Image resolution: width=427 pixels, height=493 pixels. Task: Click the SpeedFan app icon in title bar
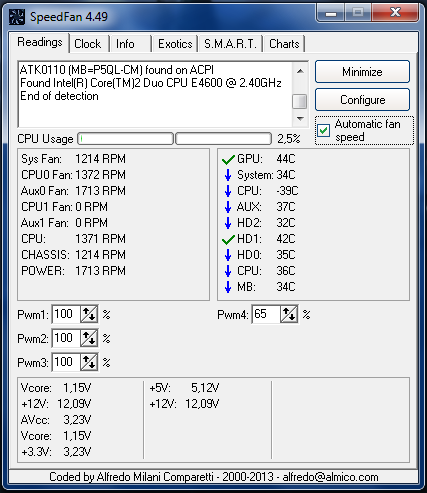click(x=17, y=17)
